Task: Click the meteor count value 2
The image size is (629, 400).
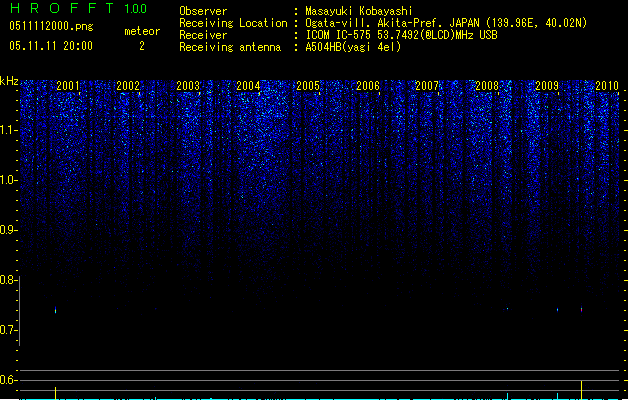Action: pyautogui.click(x=142, y=46)
